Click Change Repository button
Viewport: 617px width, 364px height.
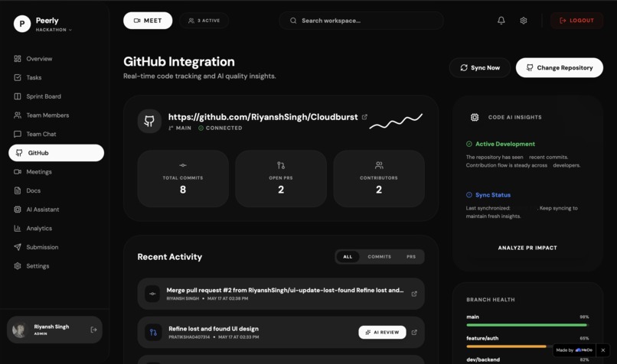(559, 67)
